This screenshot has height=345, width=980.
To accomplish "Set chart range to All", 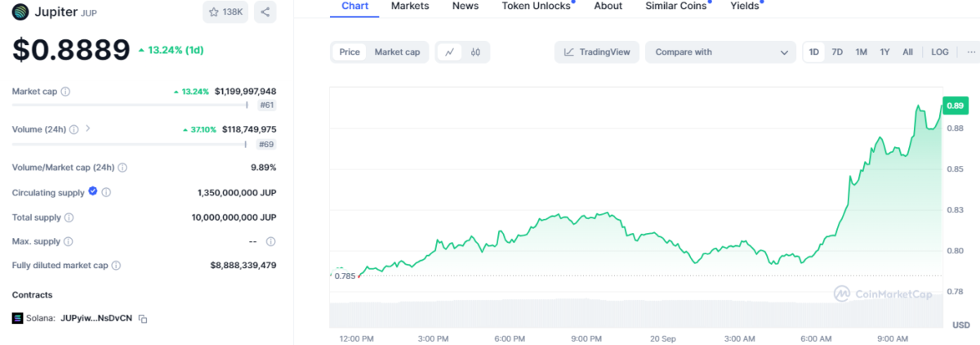I will point(907,52).
